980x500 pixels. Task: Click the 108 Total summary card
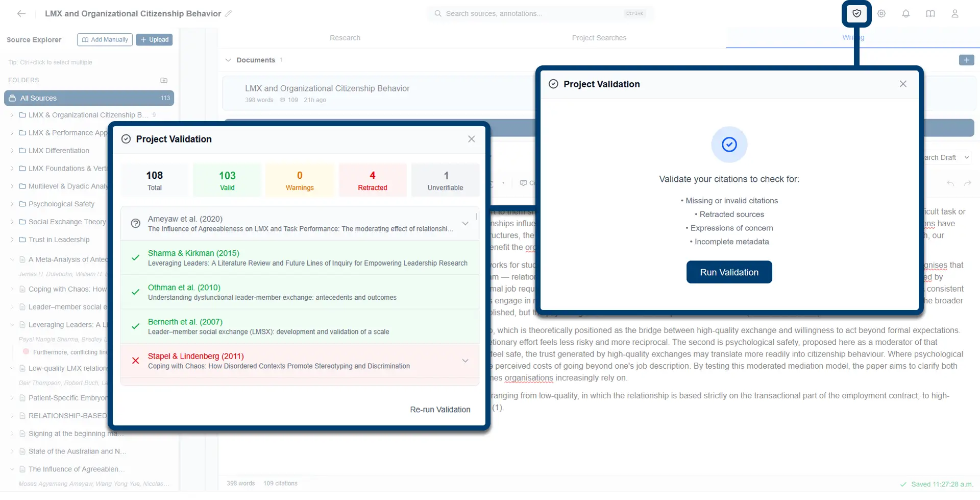point(155,180)
